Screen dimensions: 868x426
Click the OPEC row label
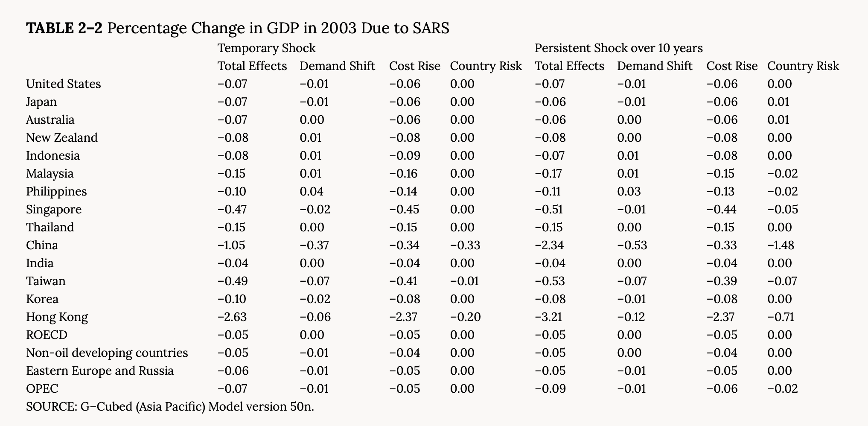pyautogui.click(x=42, y=388)
